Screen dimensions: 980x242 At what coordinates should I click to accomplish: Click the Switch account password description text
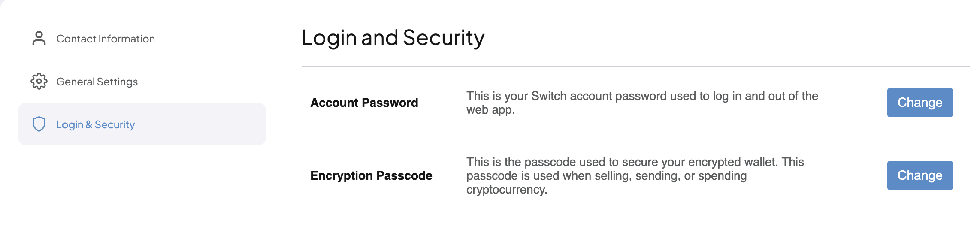tap(642, 103)
